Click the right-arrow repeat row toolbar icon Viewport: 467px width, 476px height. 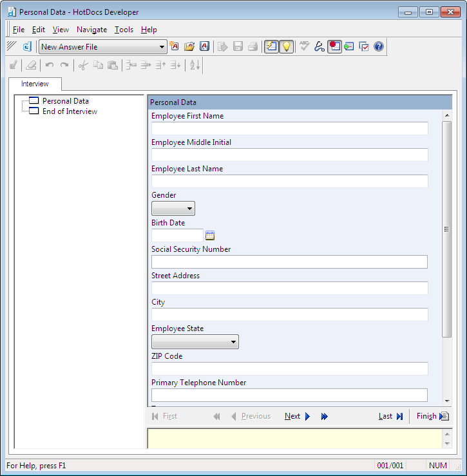(146, 65)
